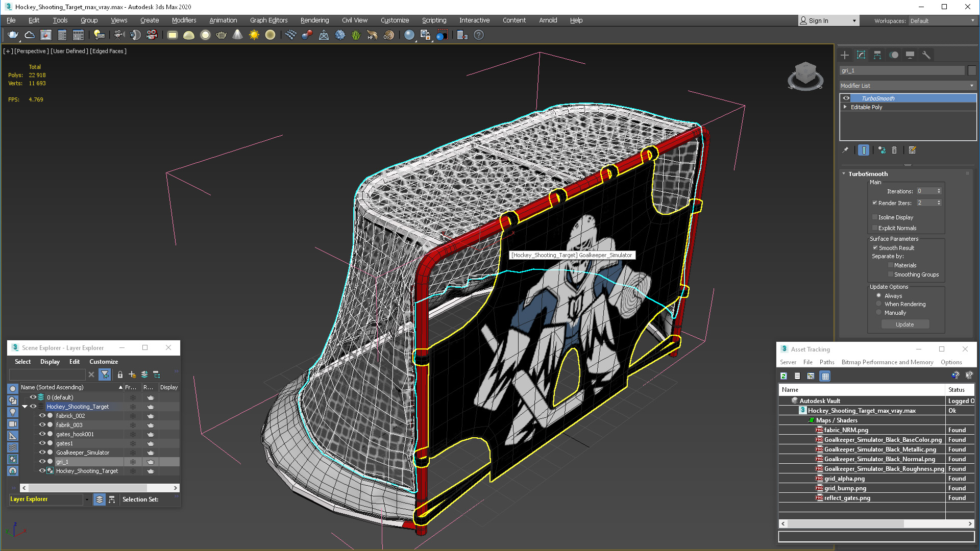Enable Smoothing Groups checkbox
This screenshot has width=980, height=551.
(891, 274)
